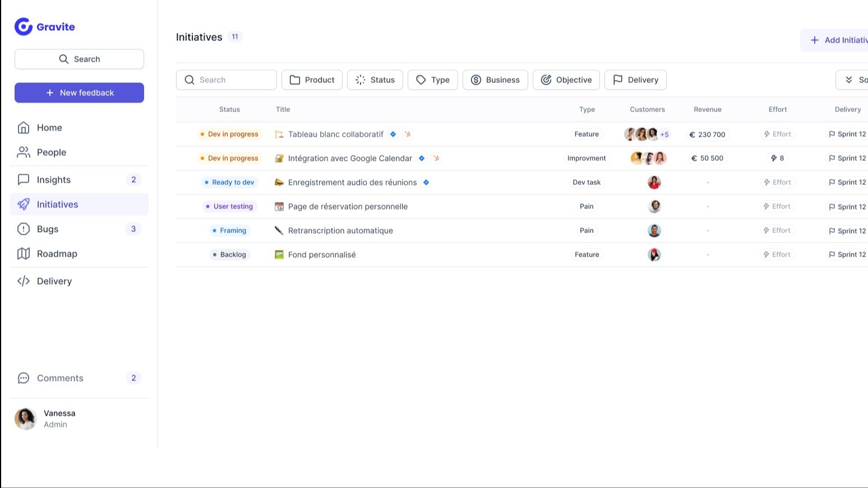Click the initiatives table search field

227,80
